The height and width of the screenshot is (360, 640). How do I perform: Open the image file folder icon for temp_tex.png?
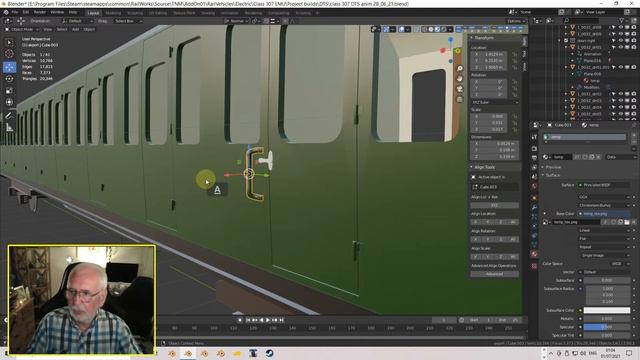tap(627, 222)
